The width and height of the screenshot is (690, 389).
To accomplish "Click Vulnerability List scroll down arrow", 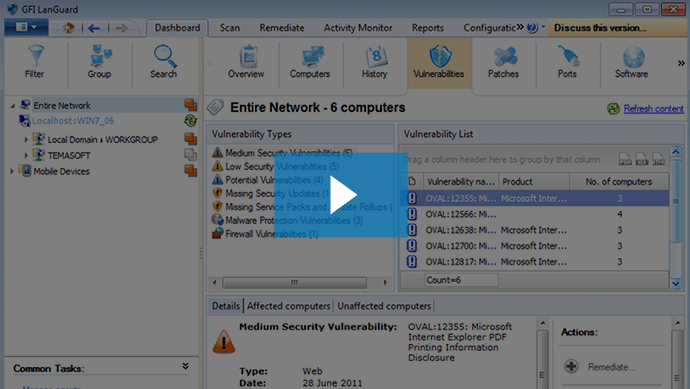I will 676,283.
